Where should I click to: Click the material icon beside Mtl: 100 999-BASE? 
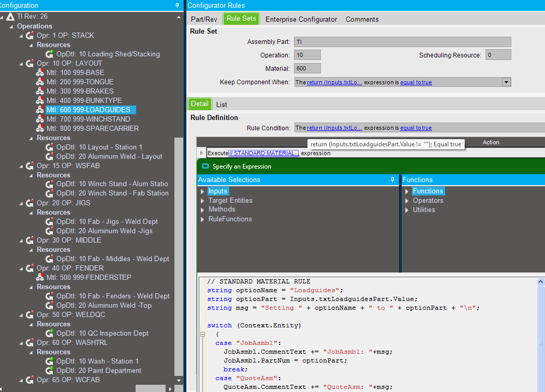click(40, 73)
